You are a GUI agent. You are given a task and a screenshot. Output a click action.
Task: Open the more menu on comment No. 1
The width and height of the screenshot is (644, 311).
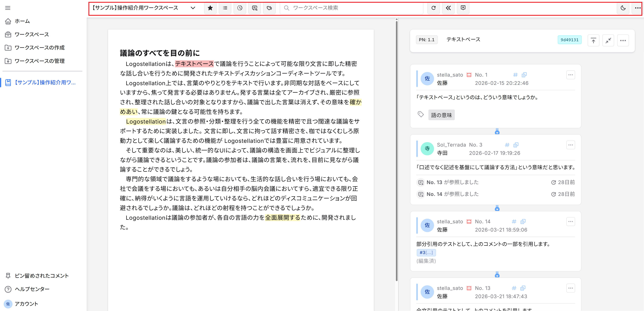coord(570,75)
